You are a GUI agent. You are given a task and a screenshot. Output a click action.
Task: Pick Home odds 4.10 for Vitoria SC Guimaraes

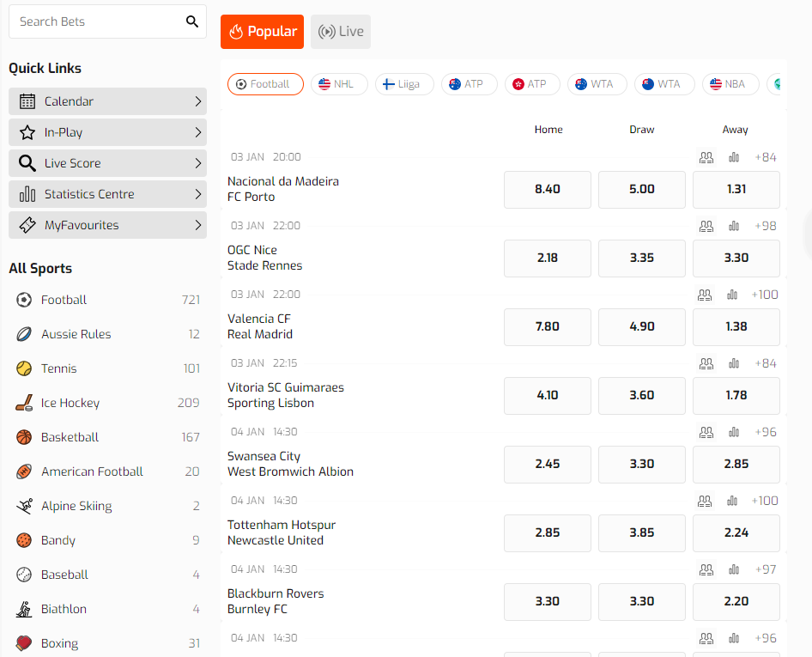[x=548, y=396]
